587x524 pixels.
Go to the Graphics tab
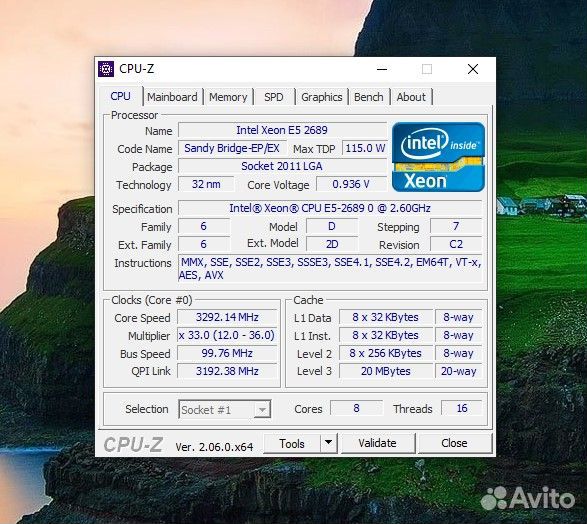point(322,97)
